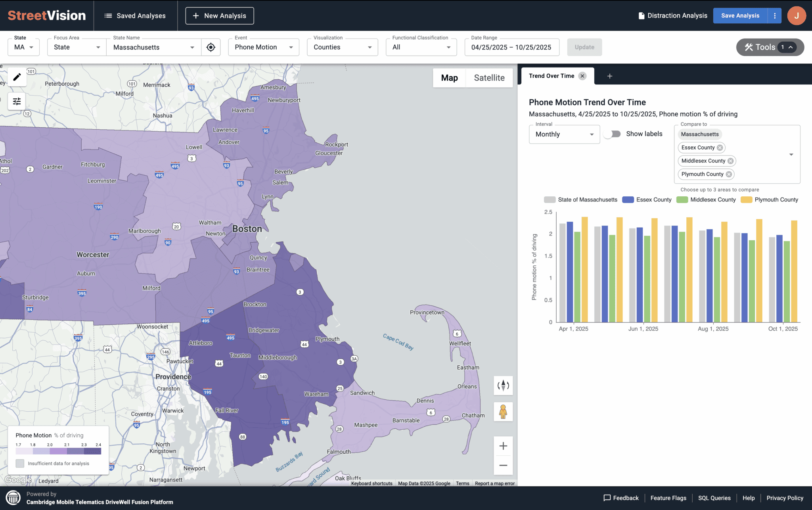Remove Plymouth County comparison chip

click(x=729, y=174)
